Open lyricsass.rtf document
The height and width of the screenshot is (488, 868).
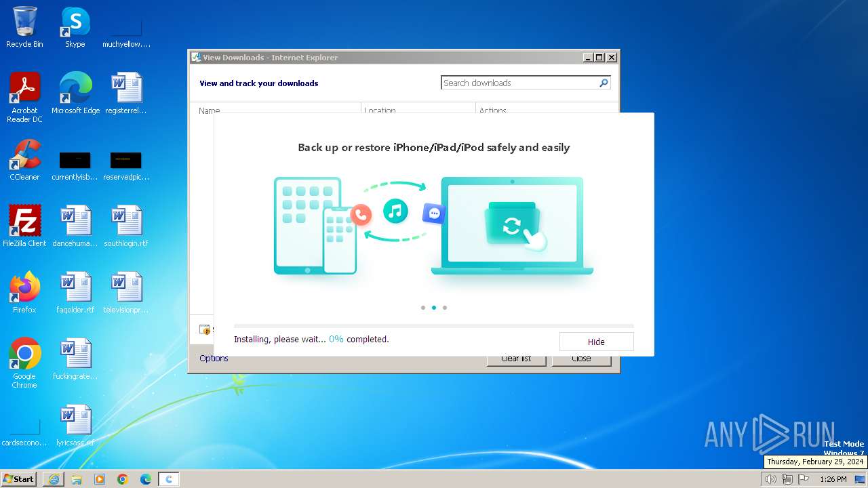75,426
